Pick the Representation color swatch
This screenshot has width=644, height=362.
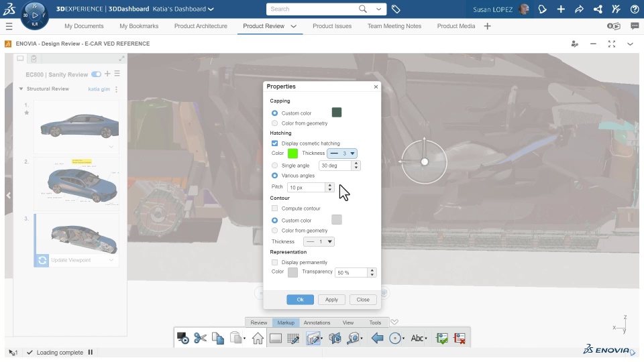pyautogui.click(x=292, y=272)
